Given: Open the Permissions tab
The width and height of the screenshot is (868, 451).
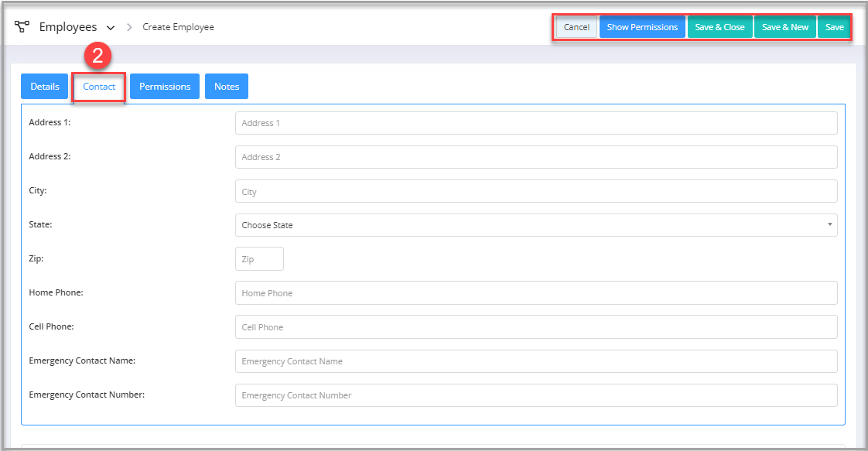Looking at the screenshot, I should pos(165,87).
